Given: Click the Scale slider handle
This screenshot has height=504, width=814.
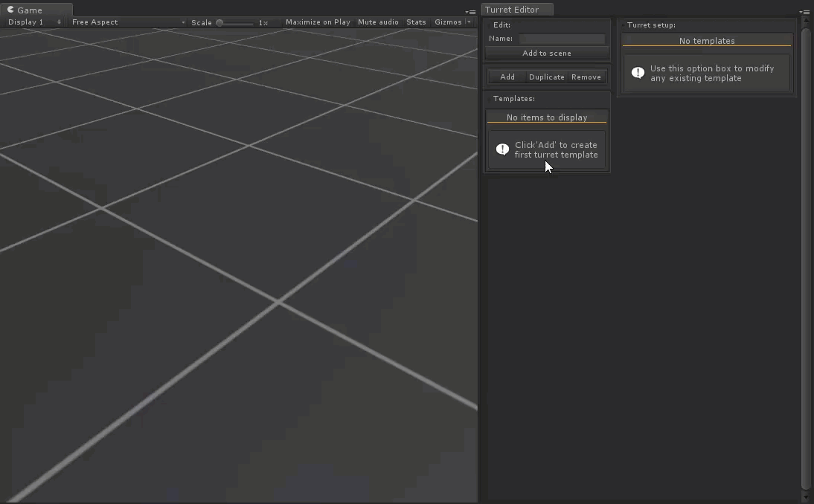Looking at the screenshot, I should pos(219,23).
